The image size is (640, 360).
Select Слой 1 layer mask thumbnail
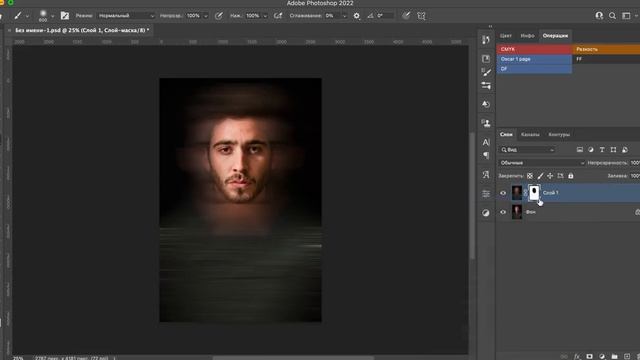pos(534,193)
